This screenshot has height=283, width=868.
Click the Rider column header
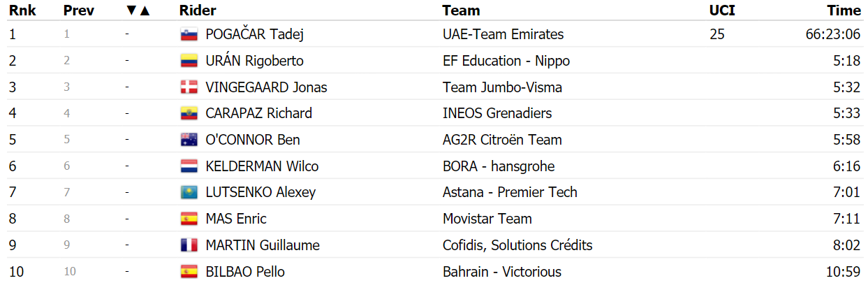(x=198, y=10)
